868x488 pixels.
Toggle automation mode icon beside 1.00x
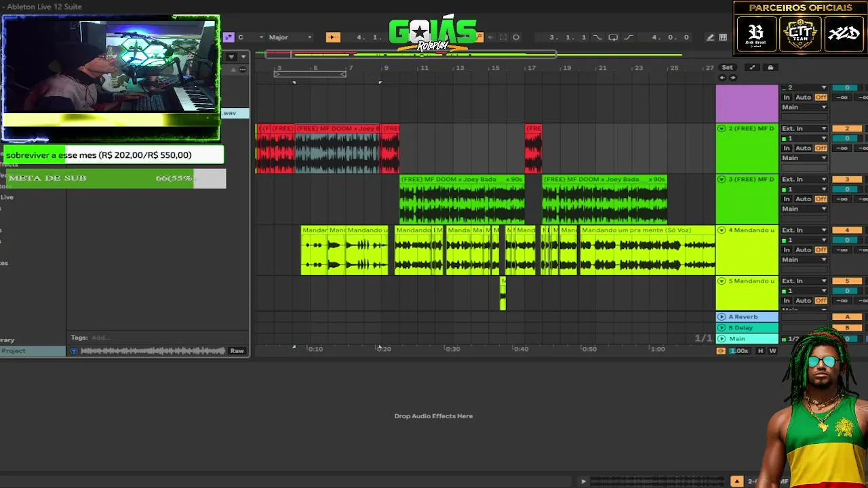tap(721, 351)
